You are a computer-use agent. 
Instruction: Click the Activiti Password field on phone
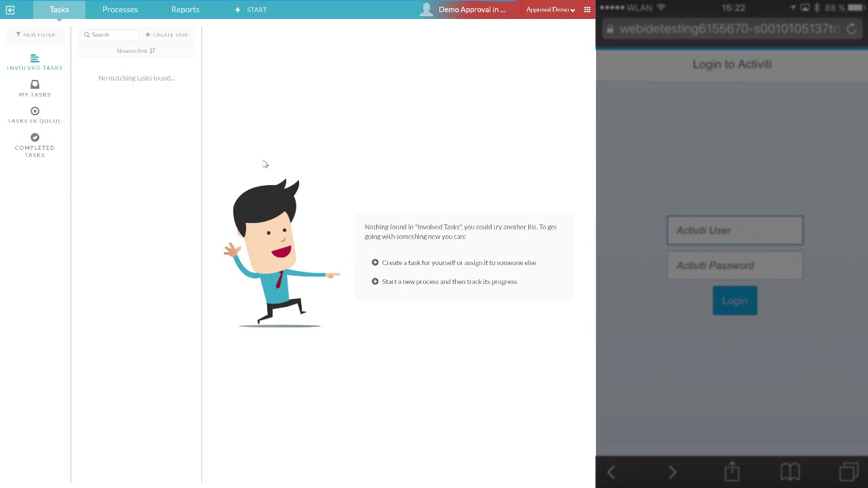(x=735, y=266)
